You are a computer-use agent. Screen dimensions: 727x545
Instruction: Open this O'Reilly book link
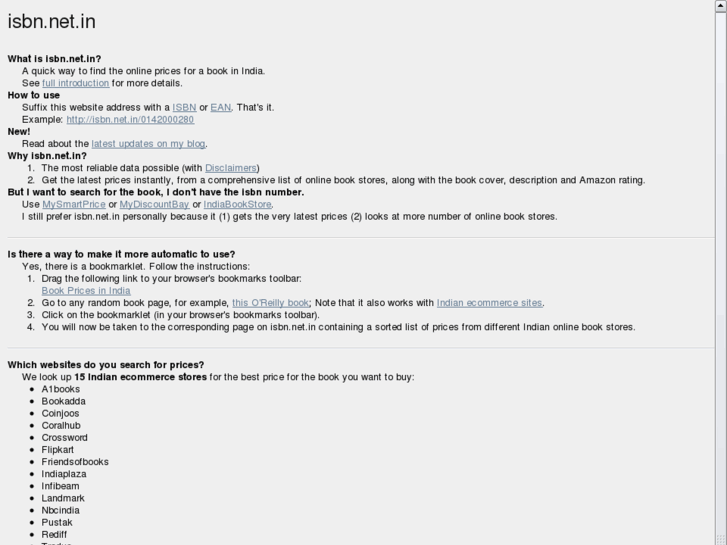pos(270,303)
